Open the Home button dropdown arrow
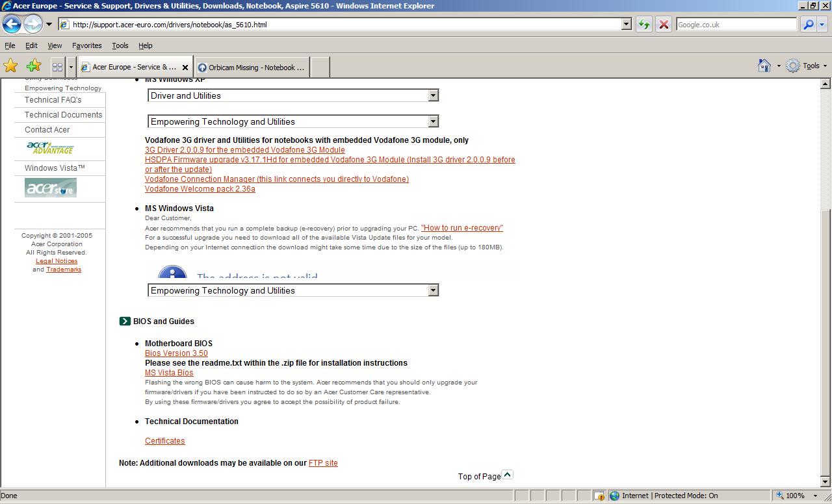832x504 pixels. coord(779,66)
